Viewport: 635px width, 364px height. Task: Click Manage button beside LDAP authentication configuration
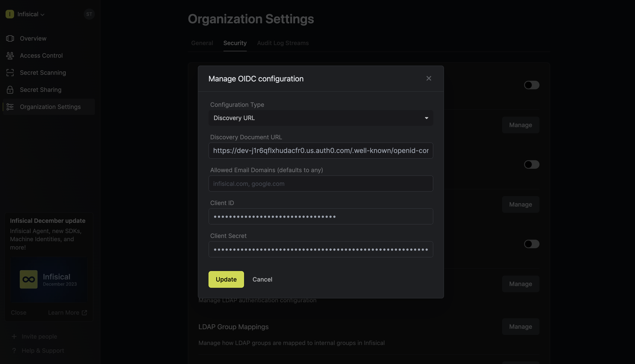[x=520, y=284]
